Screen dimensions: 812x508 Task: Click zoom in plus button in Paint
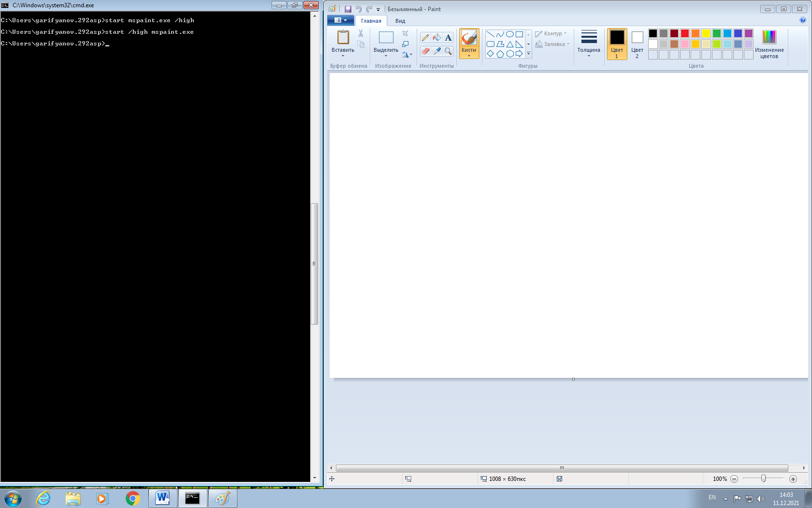click(x=793, y=479)
